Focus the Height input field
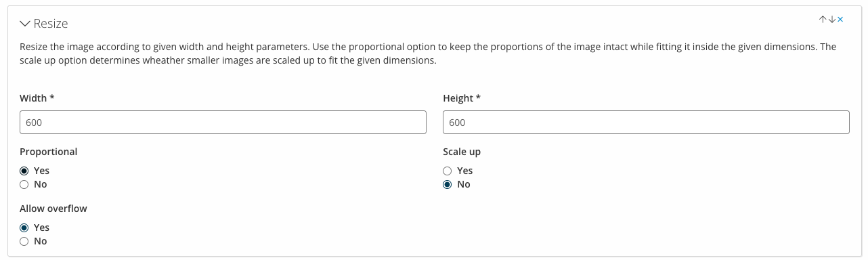 [x=646, y=123]
